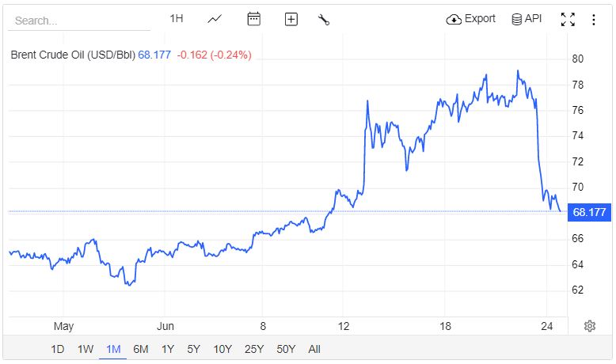Select the All time range
The width and height of the screenshot is (616, 364).
click(314, 349)
